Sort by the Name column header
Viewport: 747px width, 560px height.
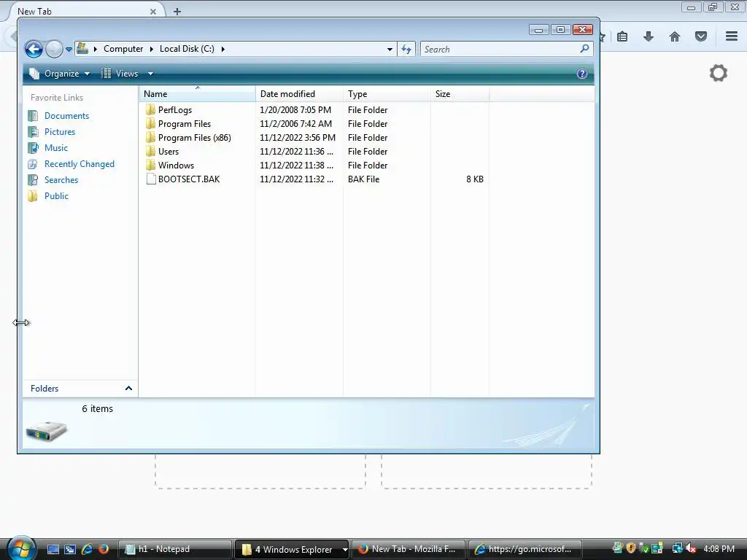pyautogui.click(x=198, y=94)
